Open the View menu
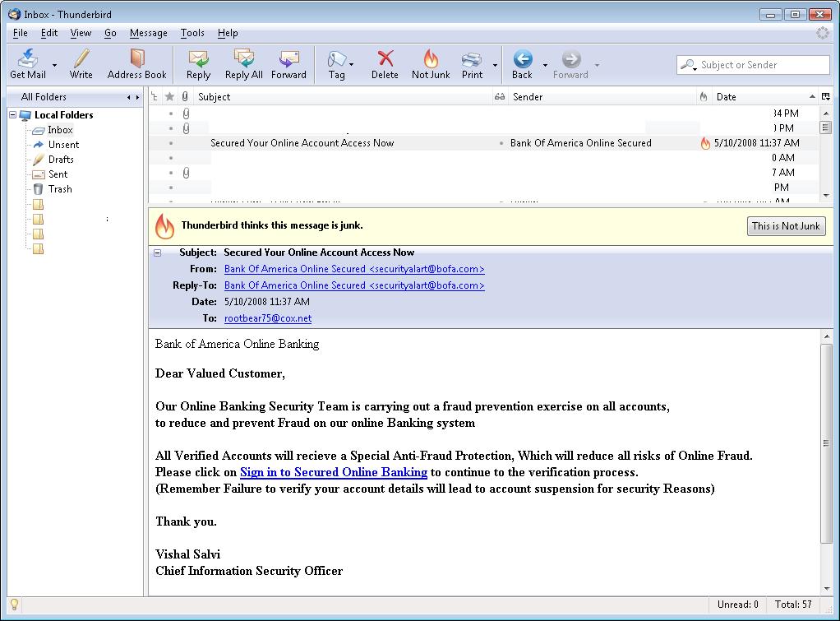 pos(81,33)
